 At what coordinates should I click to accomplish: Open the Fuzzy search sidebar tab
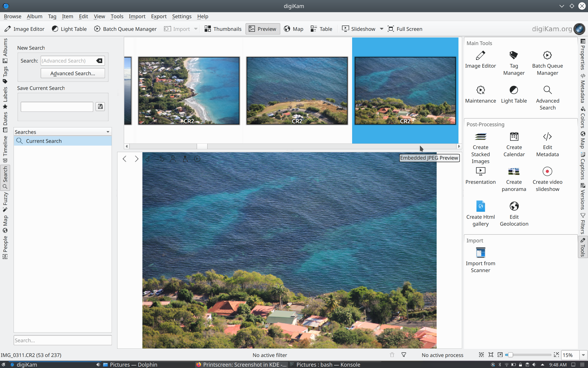pos(5,202)
